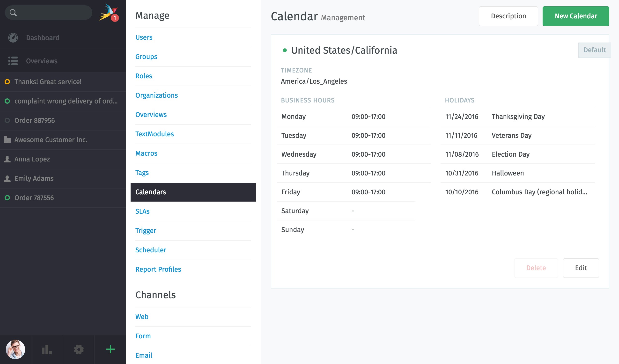
Task: Focus the search input field
Action: tap(54, 13)
